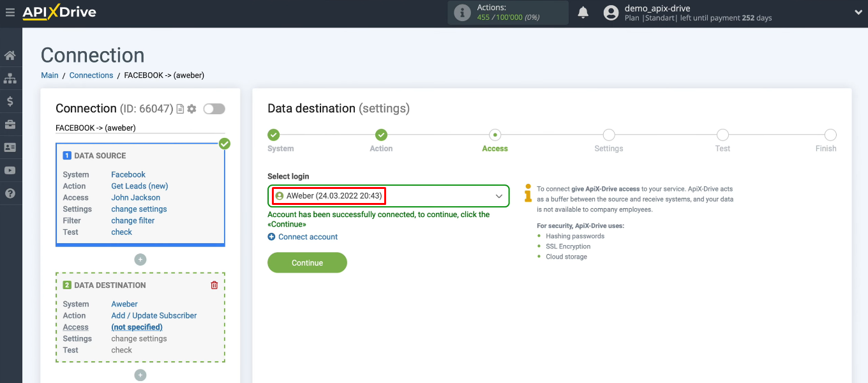868x383 pixels.
Task: Click the Connect account link
Action: [x=307, y=236]
